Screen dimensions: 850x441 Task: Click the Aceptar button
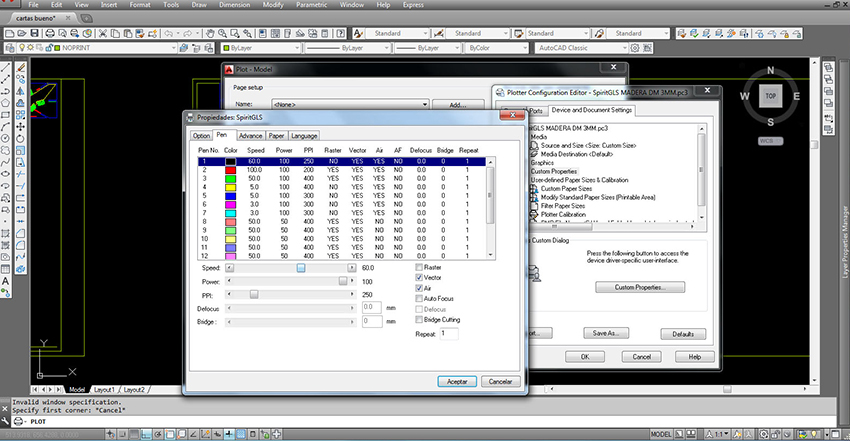pyautogui.click(x=457, y=381)
